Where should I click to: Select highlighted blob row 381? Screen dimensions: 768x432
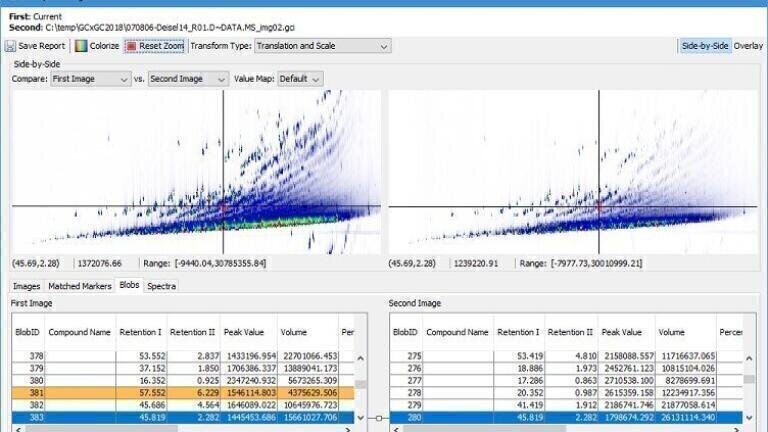183,392
